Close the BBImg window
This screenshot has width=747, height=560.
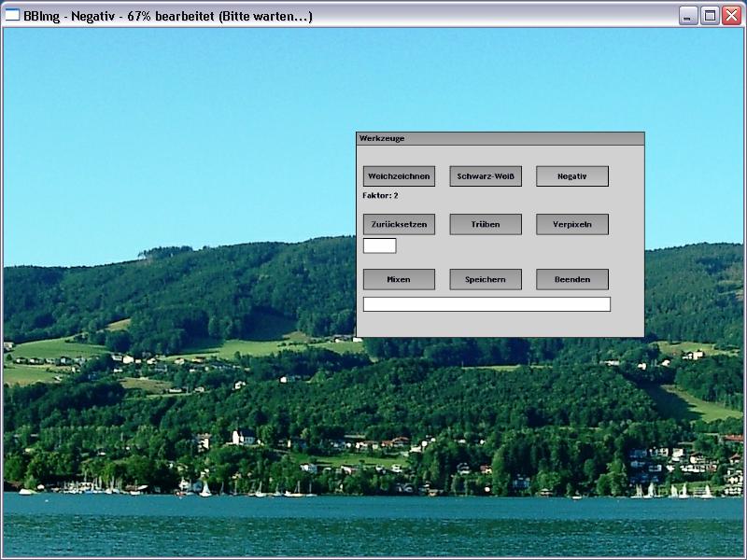731,16
